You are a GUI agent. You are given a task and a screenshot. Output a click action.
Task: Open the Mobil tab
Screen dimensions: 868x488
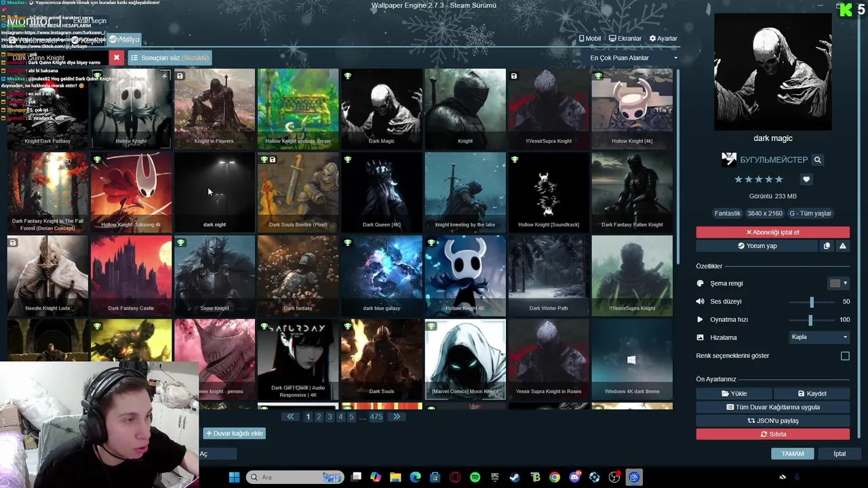click(x=589, y=39)
